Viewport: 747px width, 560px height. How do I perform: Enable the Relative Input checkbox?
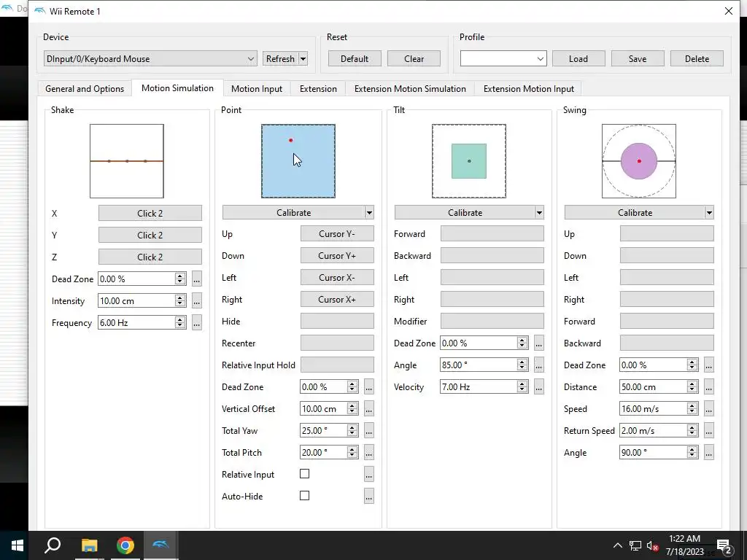(304, 474)
